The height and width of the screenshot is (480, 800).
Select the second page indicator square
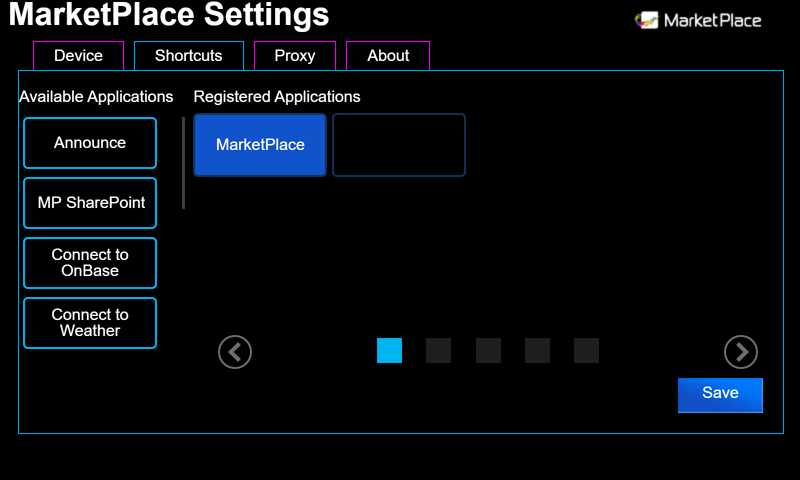438,350
